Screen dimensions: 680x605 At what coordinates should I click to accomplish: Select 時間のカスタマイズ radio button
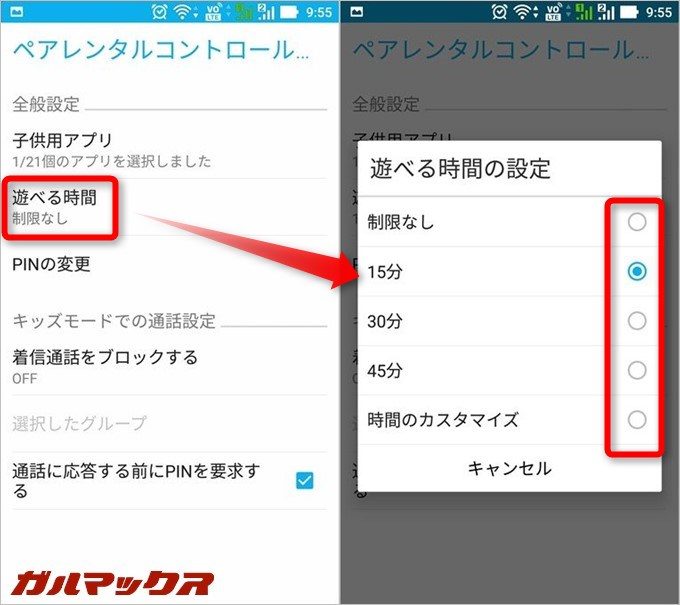click(637, 420)
